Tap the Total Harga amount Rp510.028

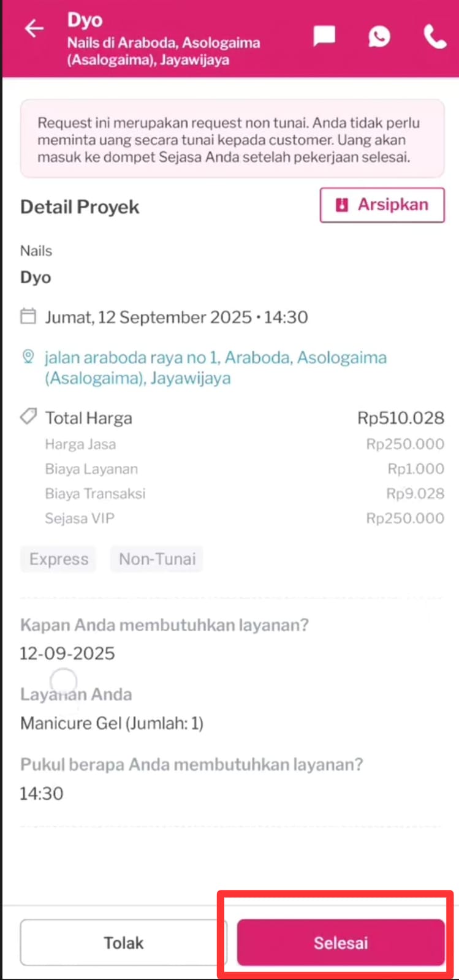tap(400, 418)
